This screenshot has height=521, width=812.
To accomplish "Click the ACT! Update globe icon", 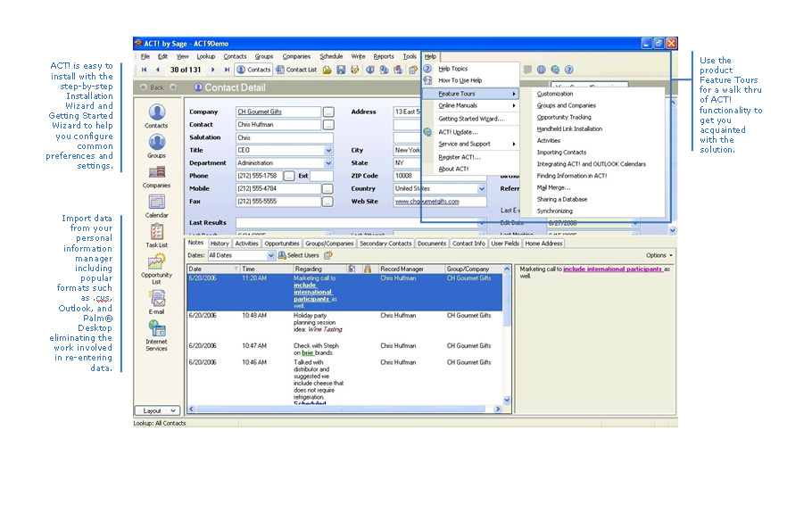I will (x=427, y=132).
